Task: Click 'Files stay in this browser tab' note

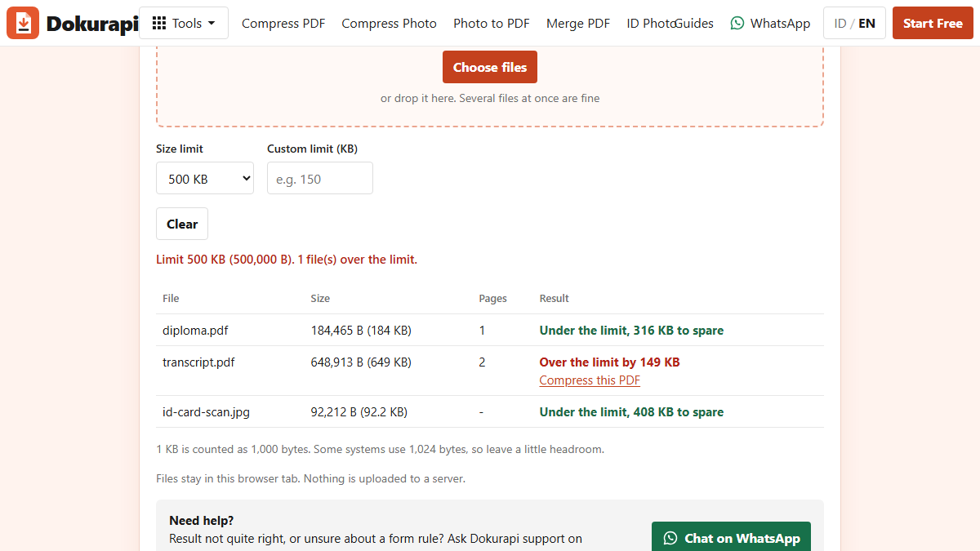Action: coord(310,478)
